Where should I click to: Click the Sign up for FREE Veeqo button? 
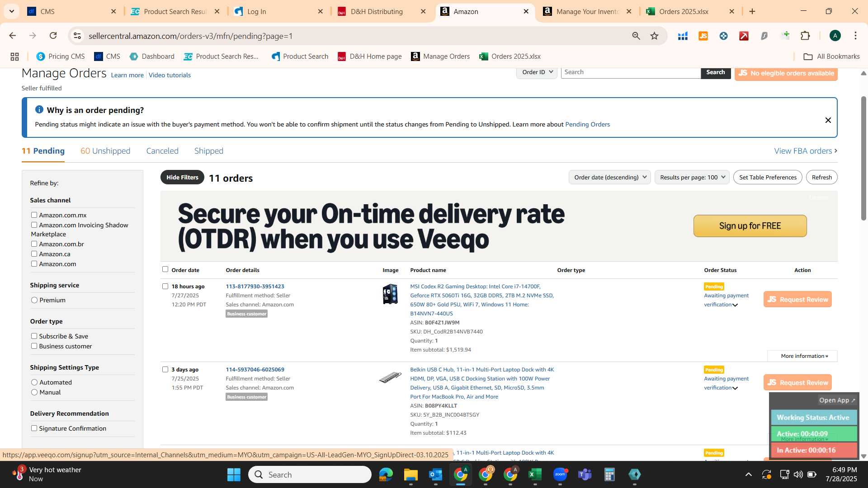tap(750, 226)
